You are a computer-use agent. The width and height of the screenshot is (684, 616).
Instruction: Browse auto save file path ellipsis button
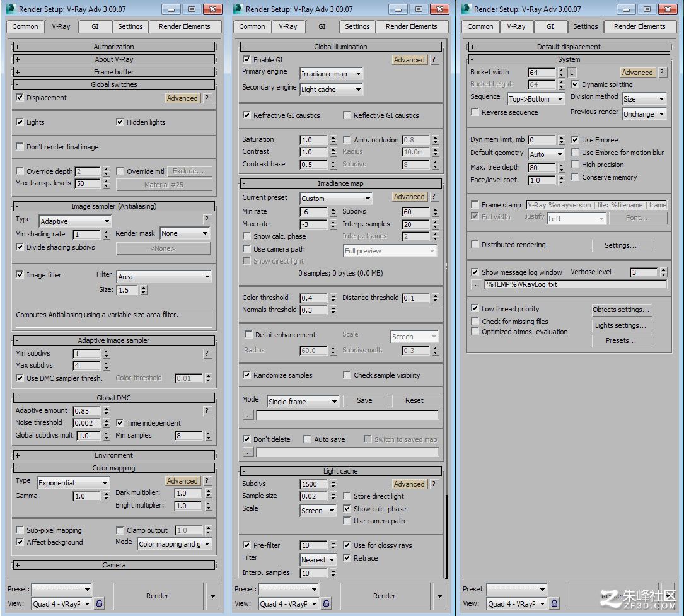[x=248, y=453]
